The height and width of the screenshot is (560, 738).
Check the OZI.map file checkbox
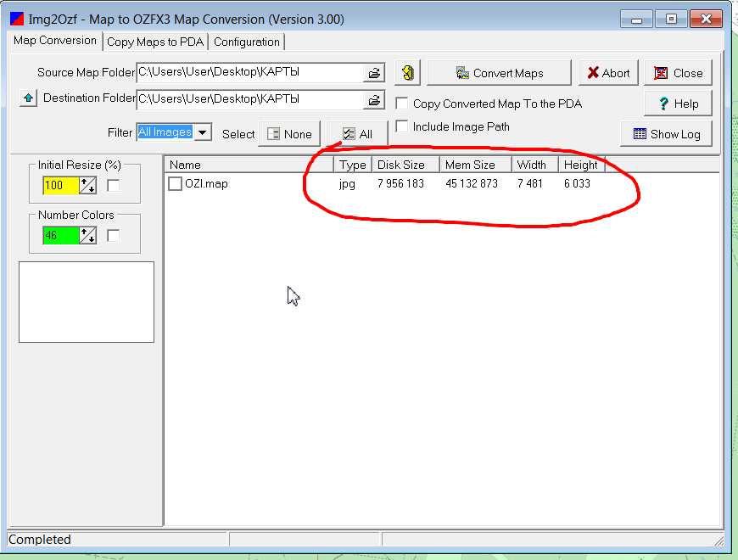(176, 183)
